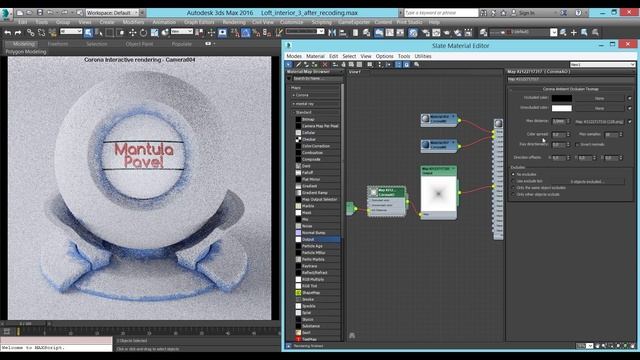Click the Occluded color None map button
640x360 pixels.
point(599,98)
